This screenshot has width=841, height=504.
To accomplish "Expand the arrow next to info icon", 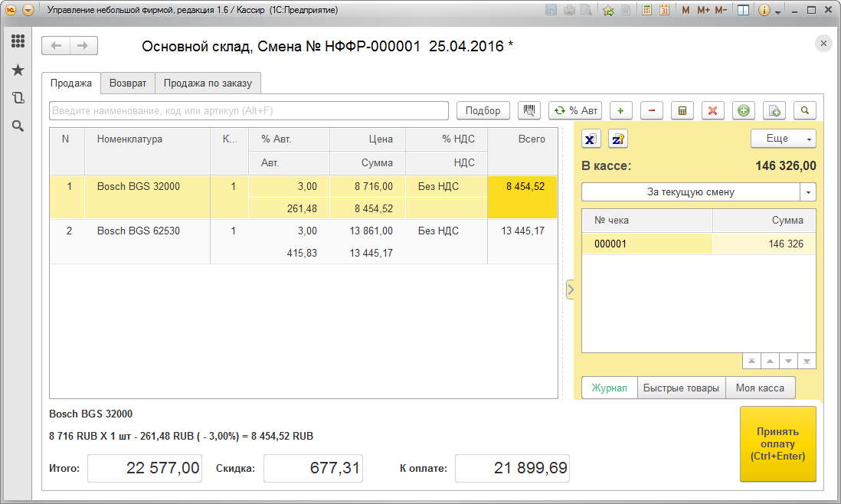I will click(777, 11).
